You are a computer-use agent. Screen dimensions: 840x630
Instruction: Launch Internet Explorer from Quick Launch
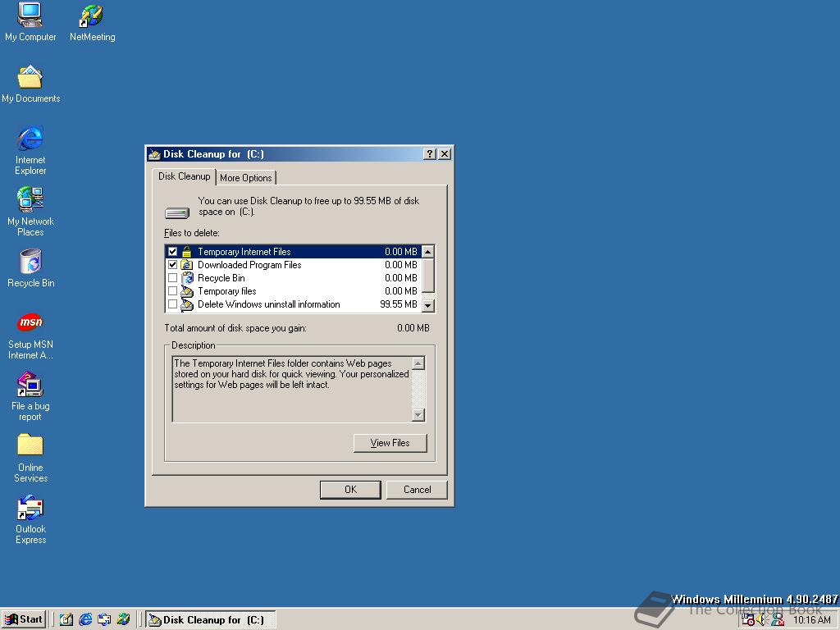point(85,619)
